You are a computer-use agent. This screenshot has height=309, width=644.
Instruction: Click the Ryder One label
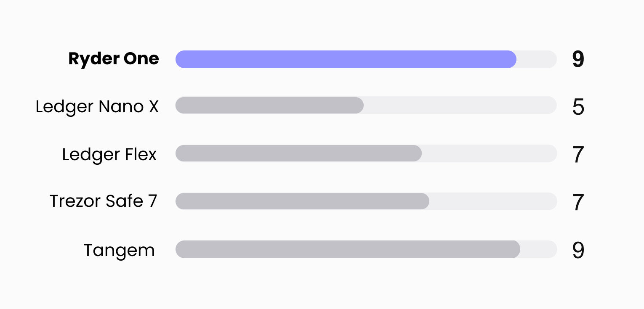(114, 59)
